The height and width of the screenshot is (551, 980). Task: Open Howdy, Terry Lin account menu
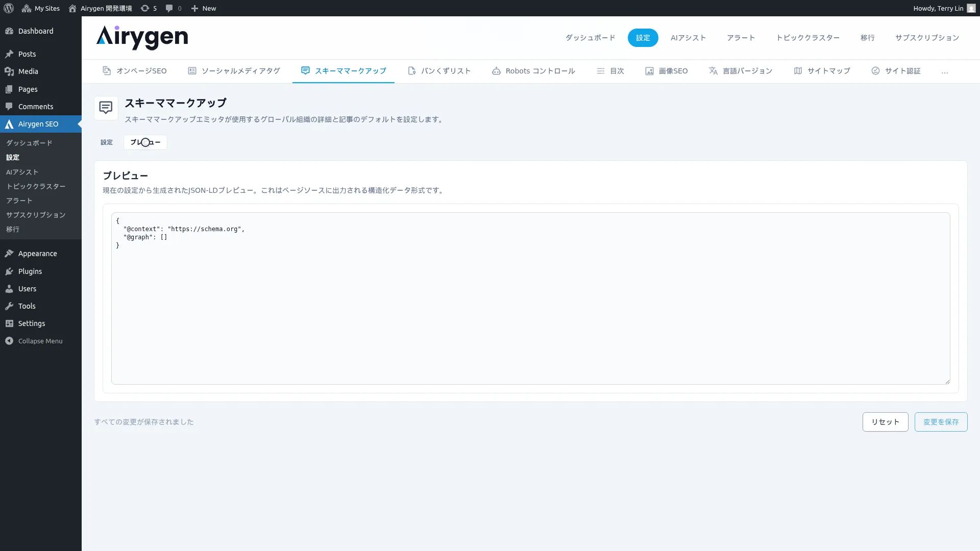click(944, 8)
